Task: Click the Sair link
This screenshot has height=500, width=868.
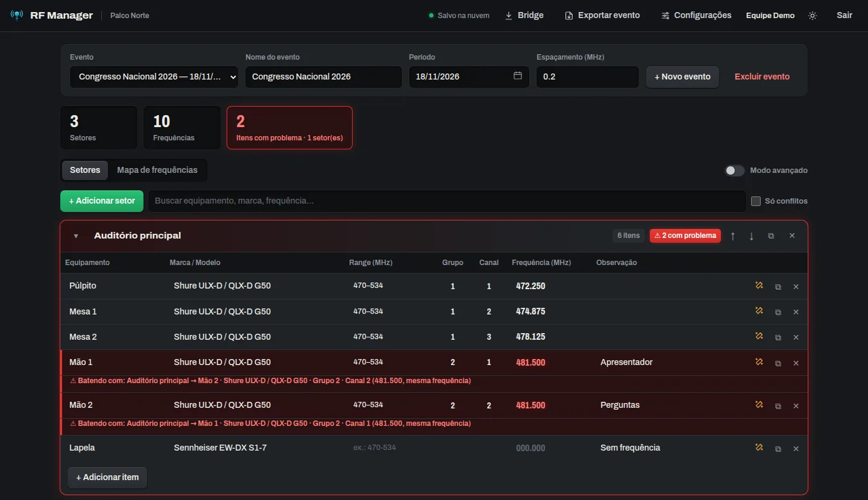Action: [844, 16]
